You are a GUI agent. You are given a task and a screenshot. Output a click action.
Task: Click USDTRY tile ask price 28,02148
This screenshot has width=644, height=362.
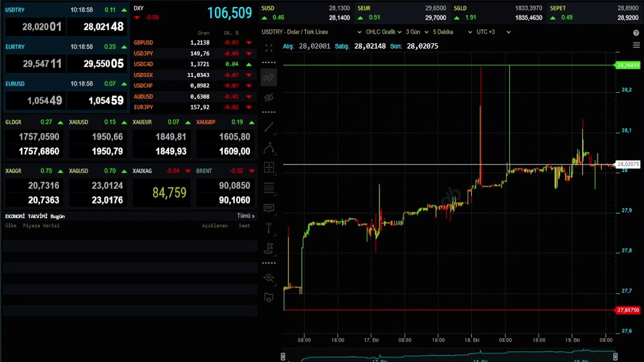pyautogui.click(x=96, y=27)
